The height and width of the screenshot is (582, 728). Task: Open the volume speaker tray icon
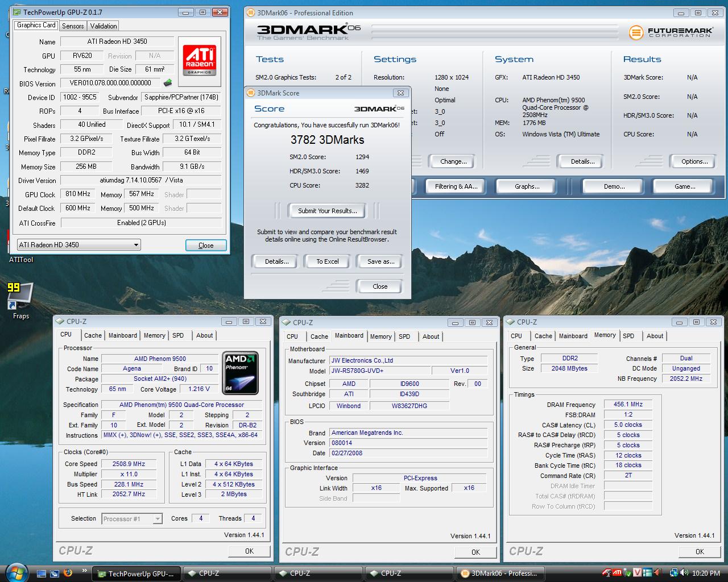click(x=683, y=573)
